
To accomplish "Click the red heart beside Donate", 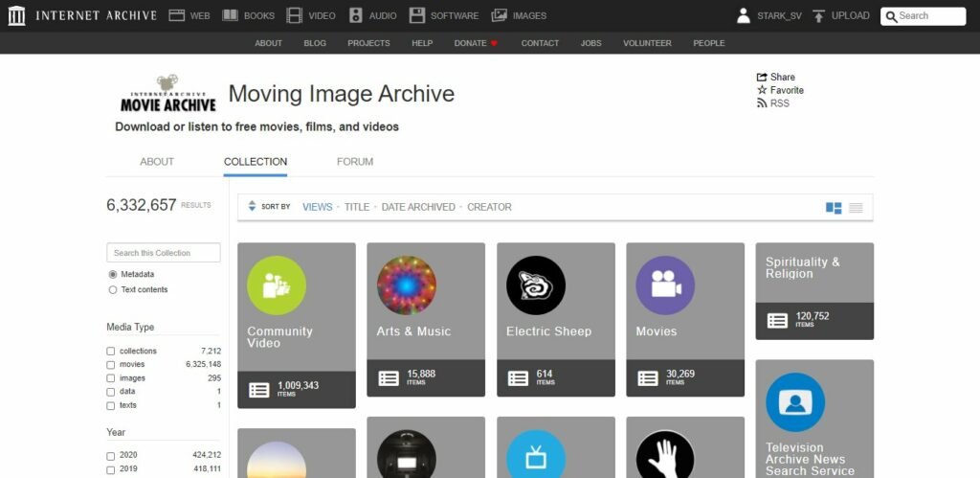I will (x=495, y=43).
